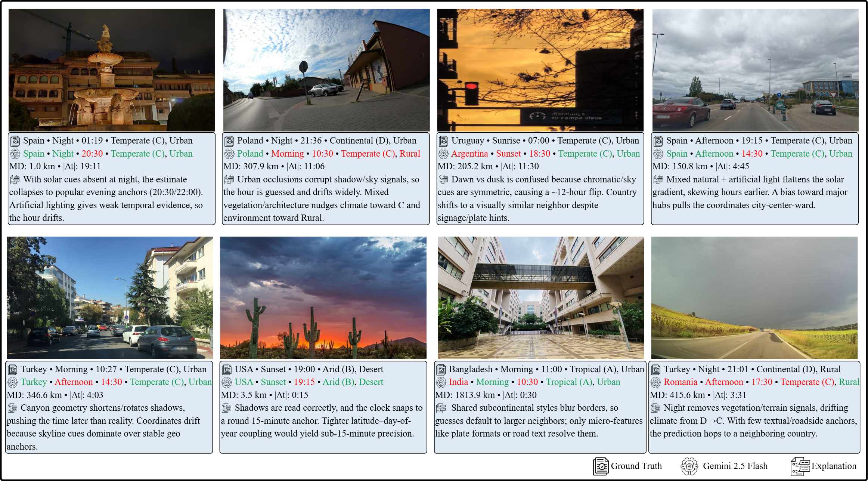The width and height of the screenshot is (868, 481).
Task: Click Gemini icon beside Romania Afternoon prediction
Action: [655, 382]
